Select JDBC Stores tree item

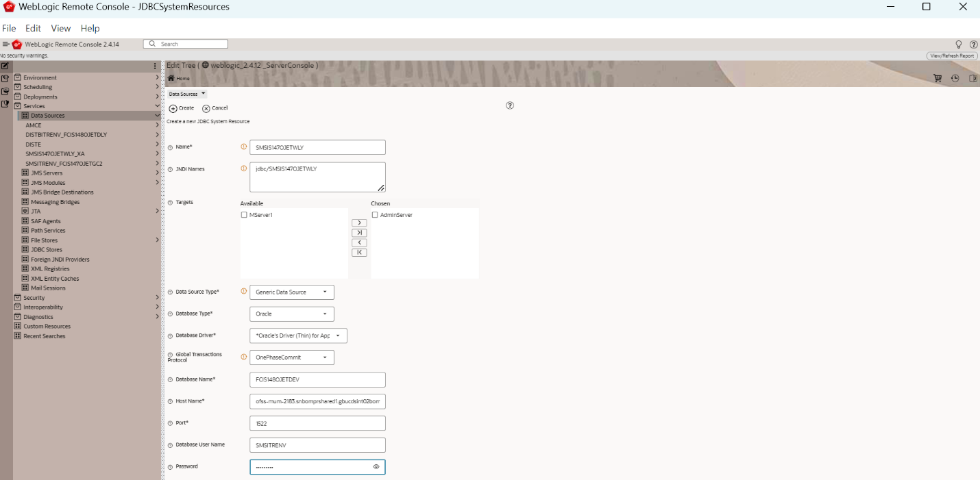(x=47, y=250)
